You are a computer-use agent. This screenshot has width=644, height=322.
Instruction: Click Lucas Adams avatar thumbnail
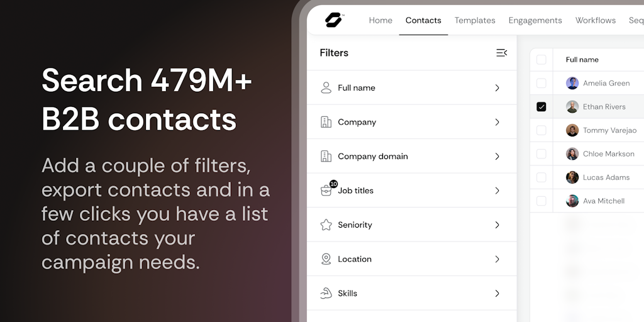point(572,177)
